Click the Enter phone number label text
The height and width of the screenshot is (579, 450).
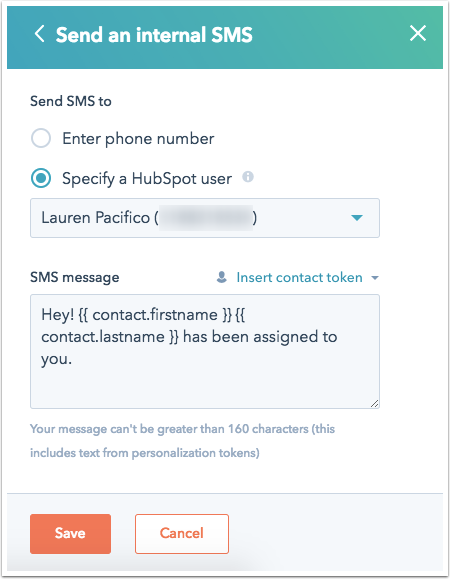coord(138,139)
